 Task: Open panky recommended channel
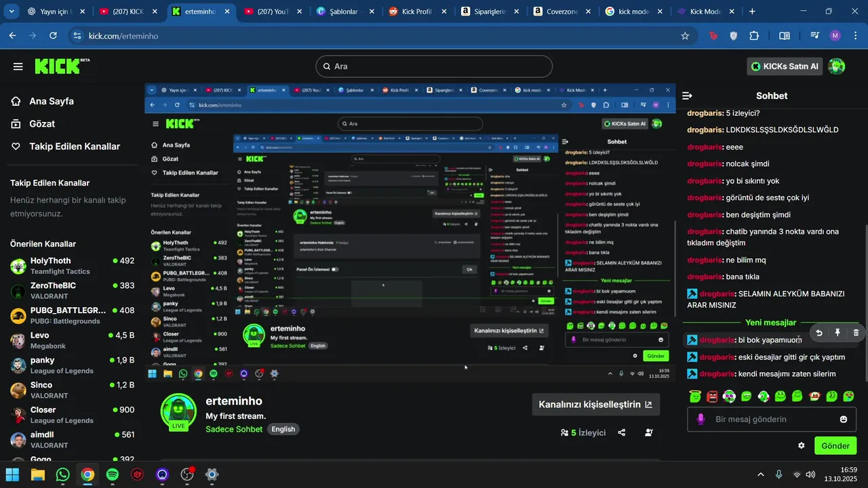pyautogui.click(x=72, y=365)
